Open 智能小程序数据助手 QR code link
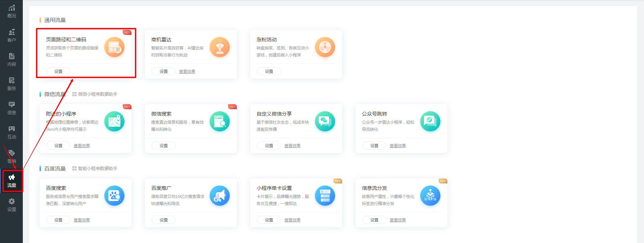 click(95, 168)
